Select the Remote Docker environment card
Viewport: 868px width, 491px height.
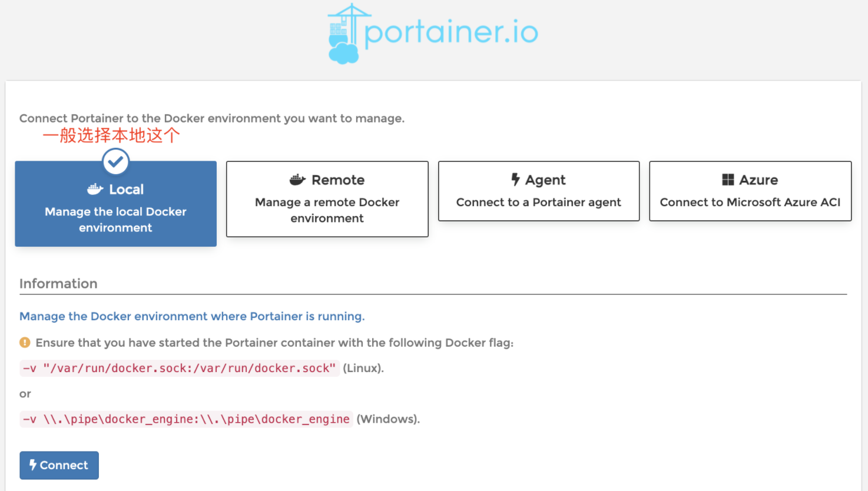[327, 199]
